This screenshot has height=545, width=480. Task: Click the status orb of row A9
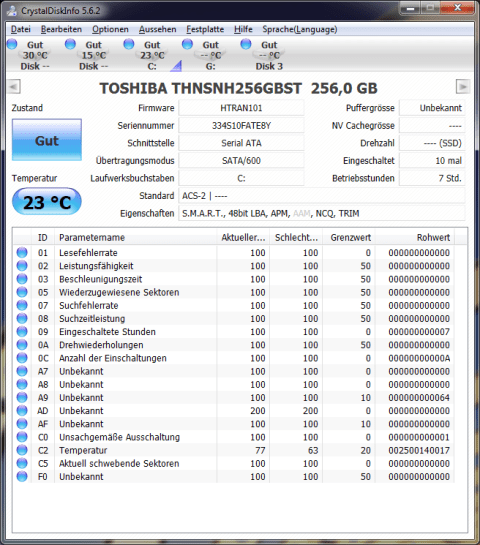coord(22,398)
